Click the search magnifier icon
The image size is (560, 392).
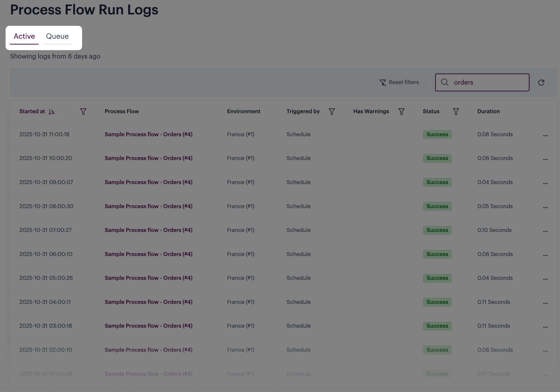[x=444, y=82]
